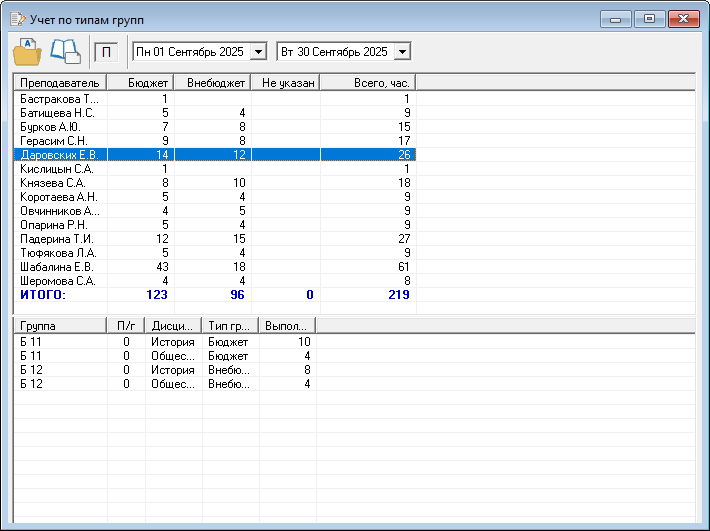Click the 'Пн 01 Сентябрь 2025' date field
This screenshot has width=710, height=531.
pyautogui.click(x=192, y=51)
